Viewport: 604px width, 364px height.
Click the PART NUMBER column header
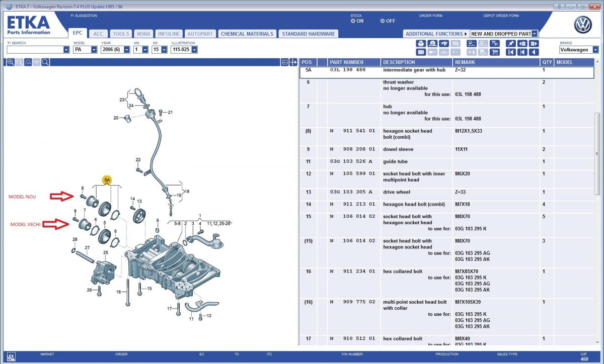click(x=354, y=62)
